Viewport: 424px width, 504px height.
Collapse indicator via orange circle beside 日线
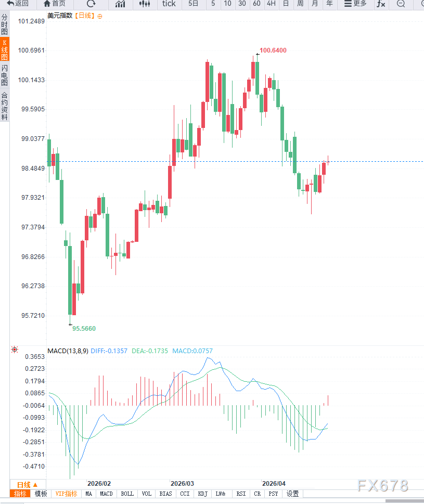(x=100, y=16)
